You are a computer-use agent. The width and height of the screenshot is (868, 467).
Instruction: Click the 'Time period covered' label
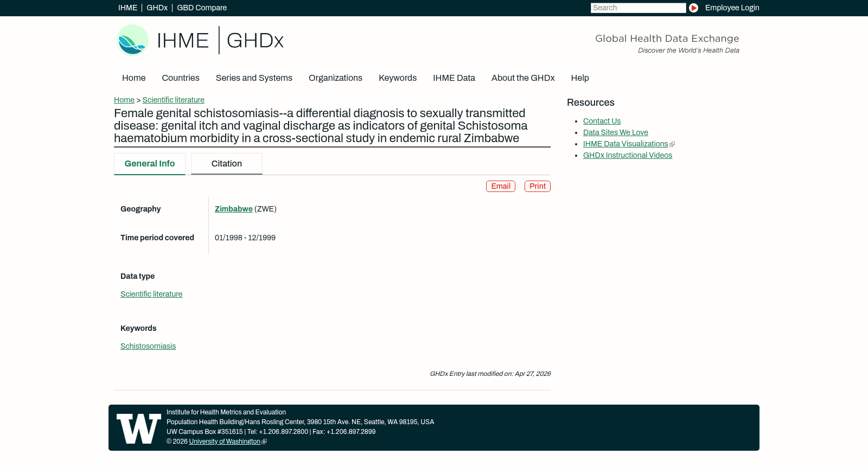157,238
